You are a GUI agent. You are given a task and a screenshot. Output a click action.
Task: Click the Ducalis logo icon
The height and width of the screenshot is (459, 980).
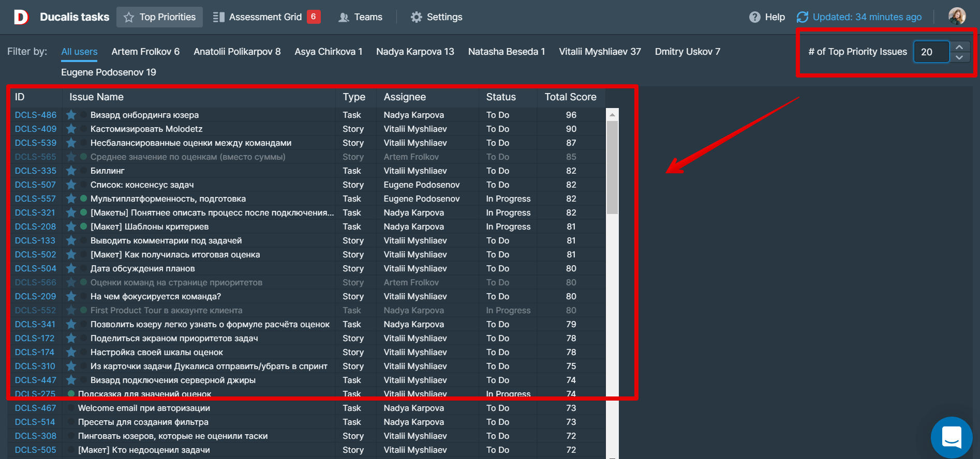(21, 17)
